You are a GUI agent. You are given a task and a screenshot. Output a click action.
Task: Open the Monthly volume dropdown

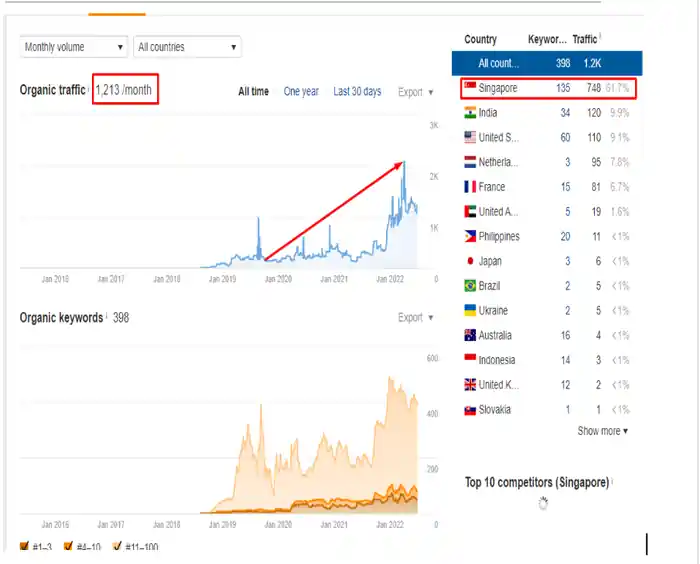click(x=74, y=47)
